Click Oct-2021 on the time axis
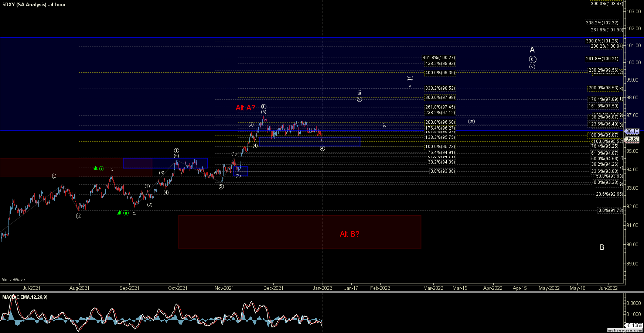644x333 pixels. [x=178, y=288]
